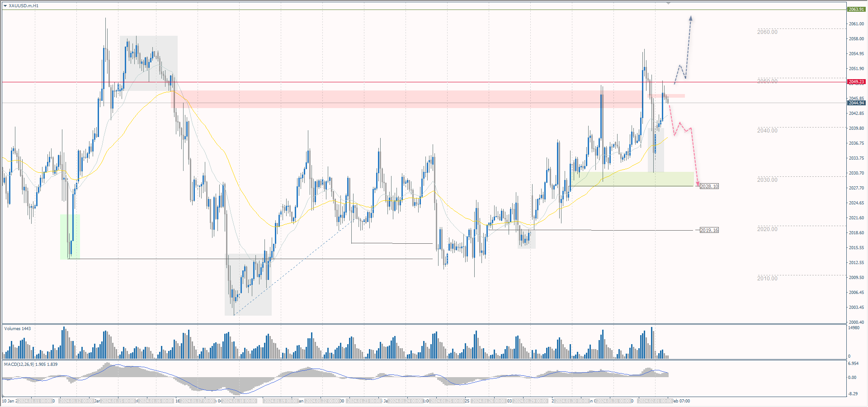868x407 pixels.
Task: Select the 2050.00 level text label
Action: [767, 81]
